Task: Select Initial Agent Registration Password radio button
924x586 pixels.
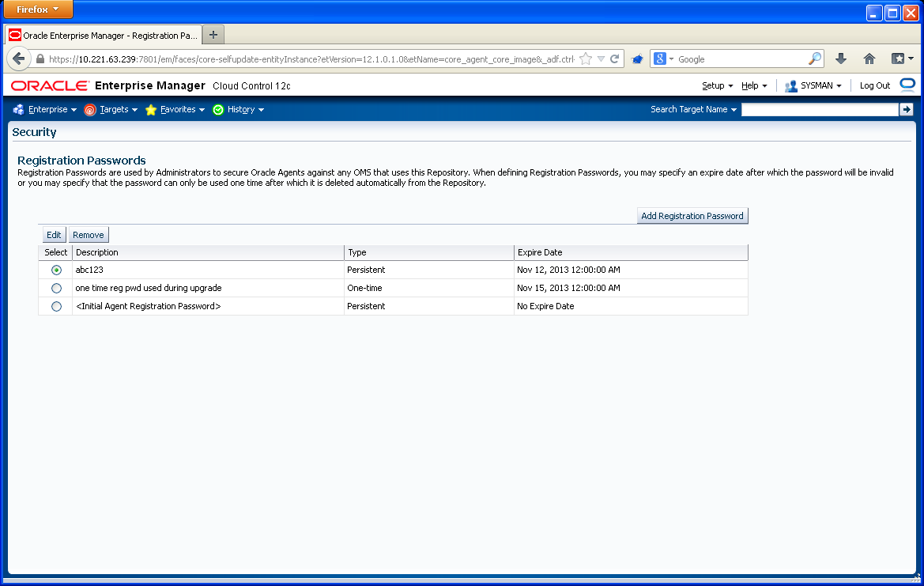Action: pyautogui.click(x=57, y=307)
